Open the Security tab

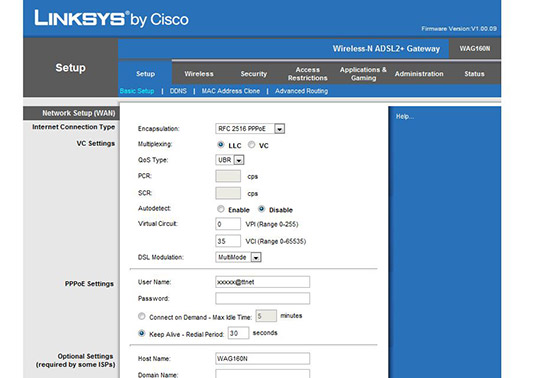coord(254,74)
